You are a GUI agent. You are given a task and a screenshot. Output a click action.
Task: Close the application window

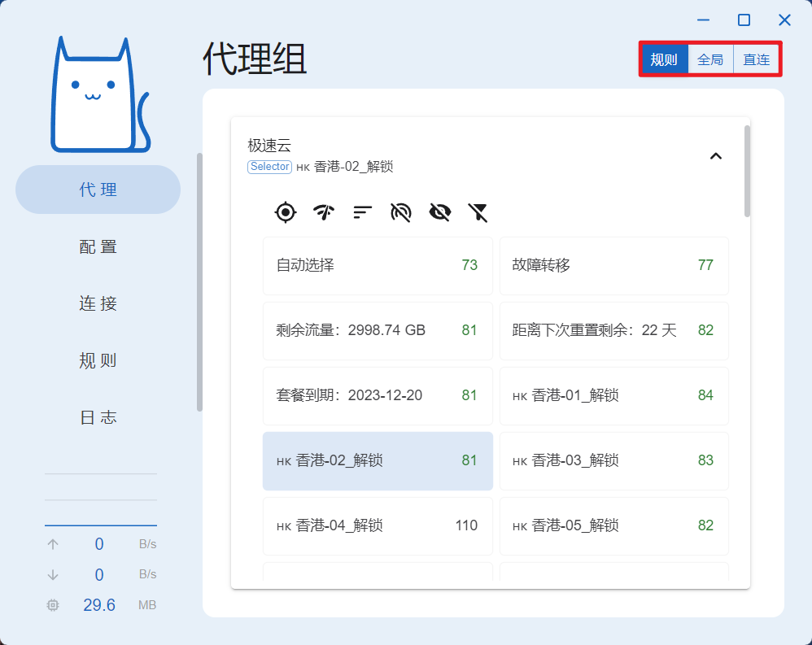(x=784, y=20)
